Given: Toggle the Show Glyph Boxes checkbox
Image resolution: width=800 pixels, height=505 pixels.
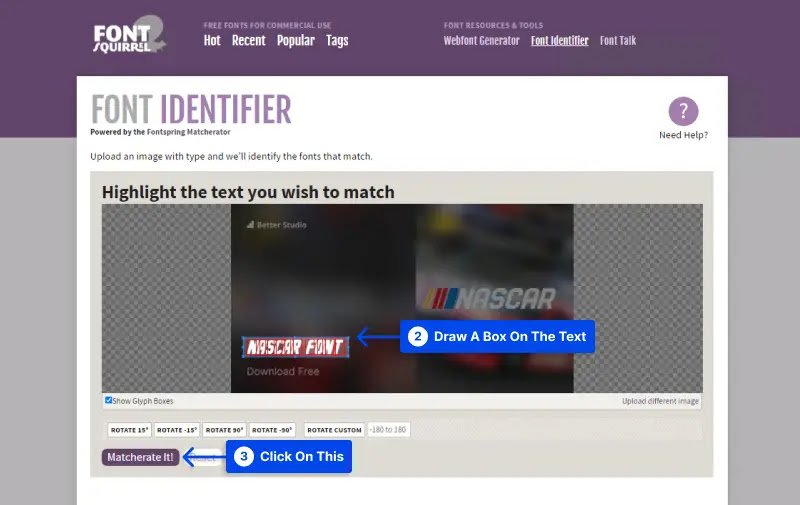Looking at the screenshot, I should coord(108,400).
